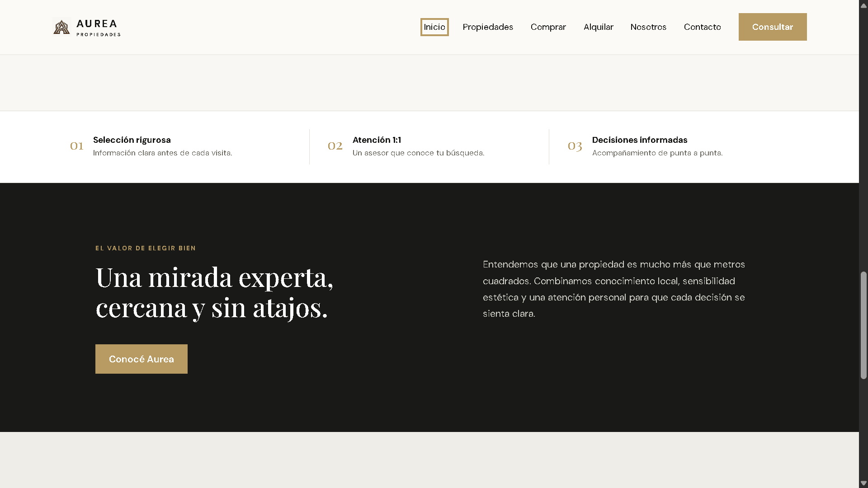
Task: Click the scrollbar up arrow
Action: click(863, 5)
